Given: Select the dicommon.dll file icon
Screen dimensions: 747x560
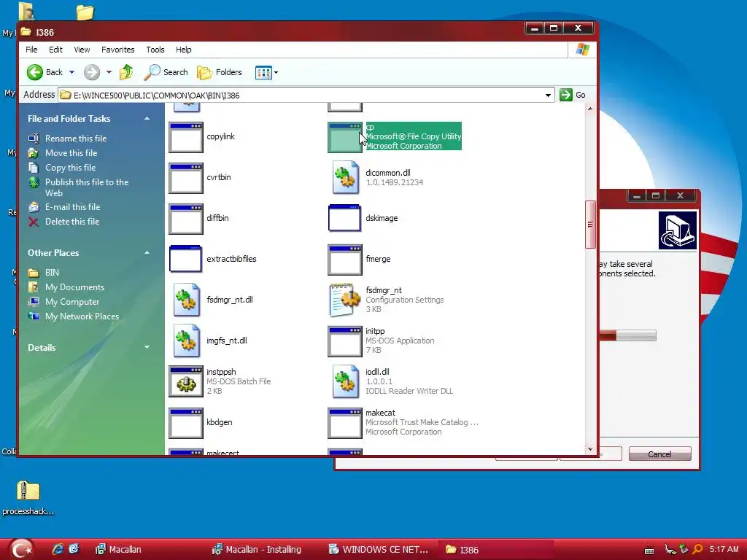Looking at the screenshot, I should [x=345, y=177].
